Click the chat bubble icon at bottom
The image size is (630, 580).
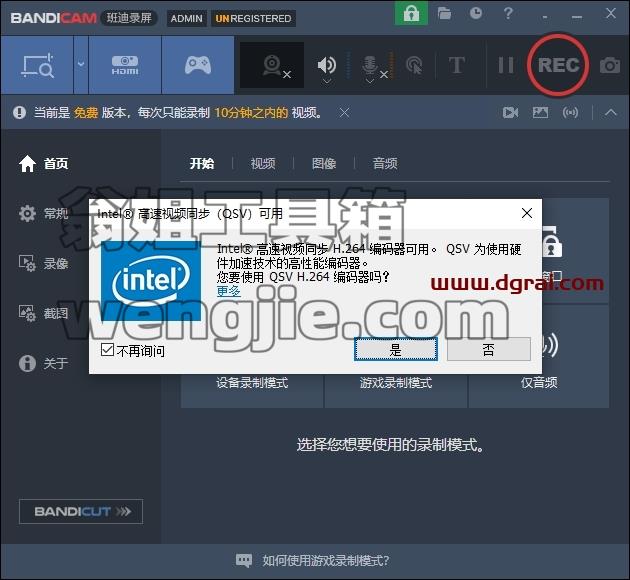(x=243, y=560)
